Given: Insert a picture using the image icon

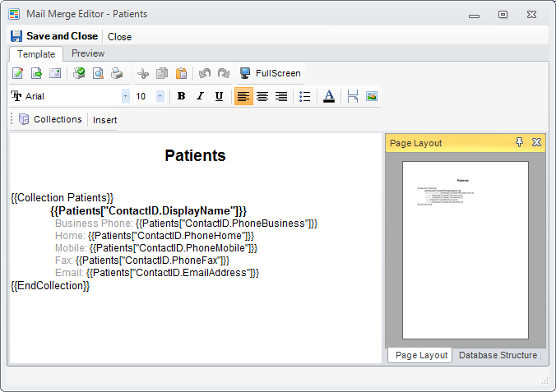Looking at the screenshot, I should coord(372,96).
